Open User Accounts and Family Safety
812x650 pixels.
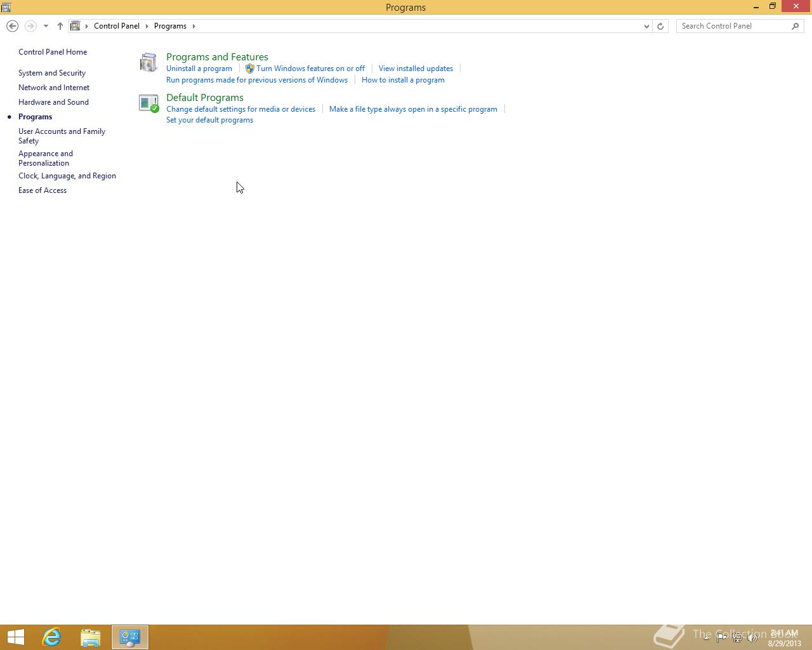62,136
